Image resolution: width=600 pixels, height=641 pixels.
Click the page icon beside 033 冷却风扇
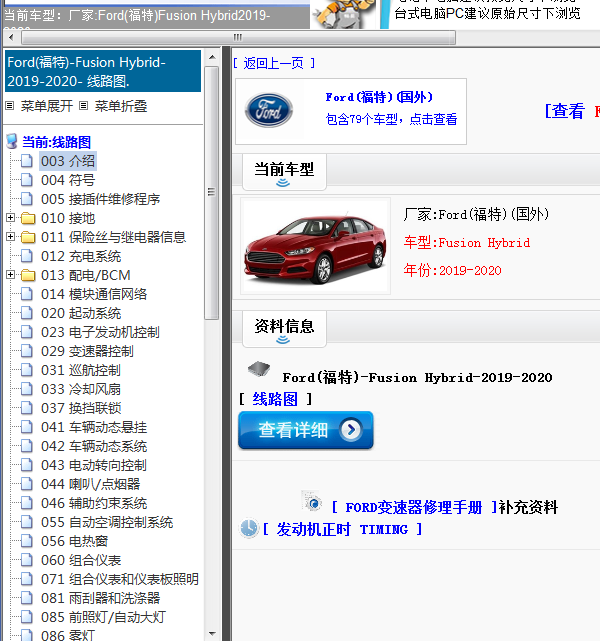click(27, 389)
